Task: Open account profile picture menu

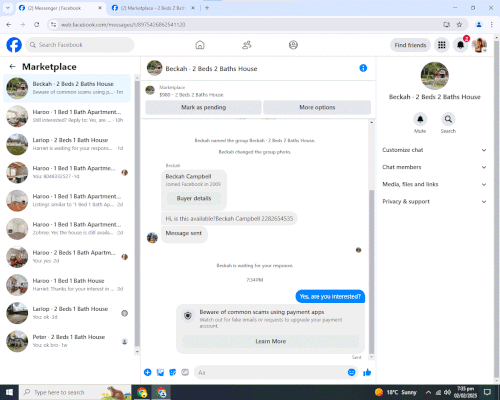Action: 479,45
